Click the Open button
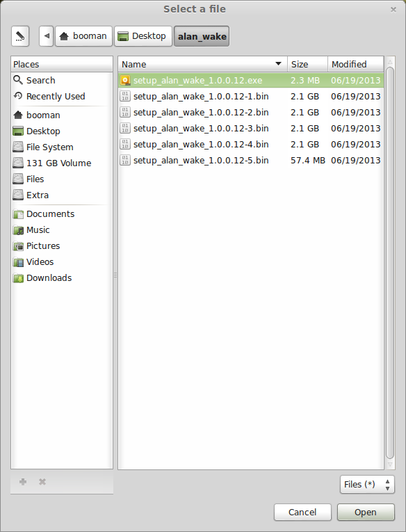The image size is (406, 532). coord(366,512)
